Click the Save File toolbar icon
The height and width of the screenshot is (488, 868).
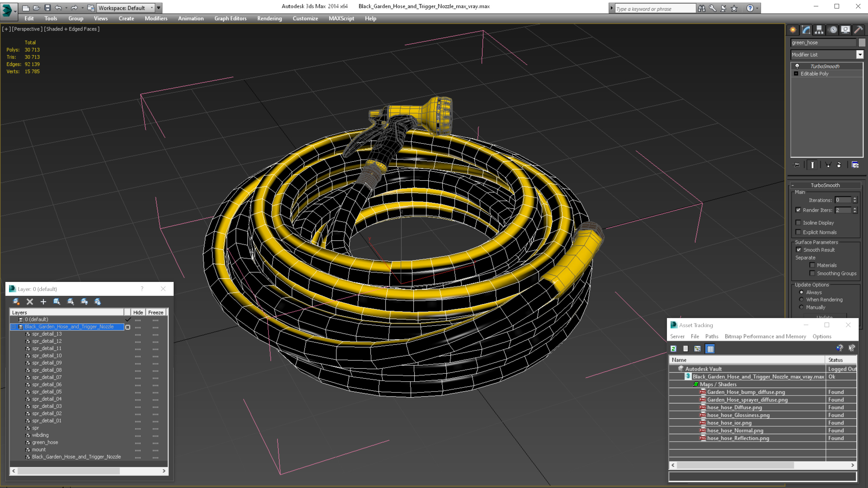(x=48, y=8)
